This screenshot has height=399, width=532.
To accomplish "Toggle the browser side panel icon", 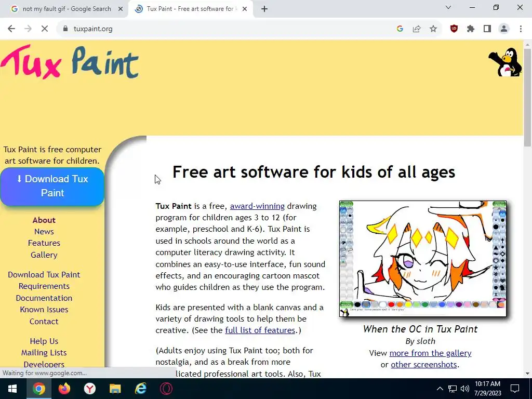I will (487, 29).
